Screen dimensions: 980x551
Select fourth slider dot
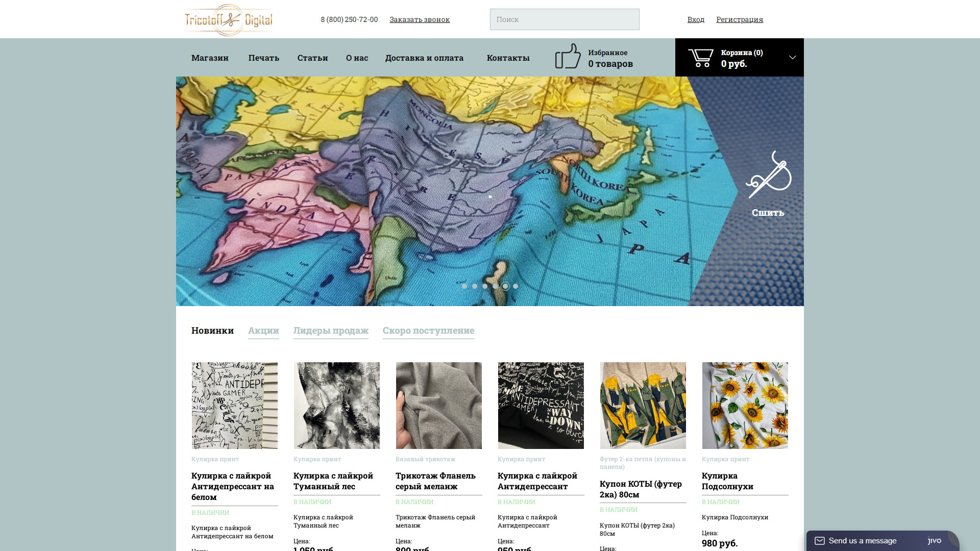click(x=495, y=286)
